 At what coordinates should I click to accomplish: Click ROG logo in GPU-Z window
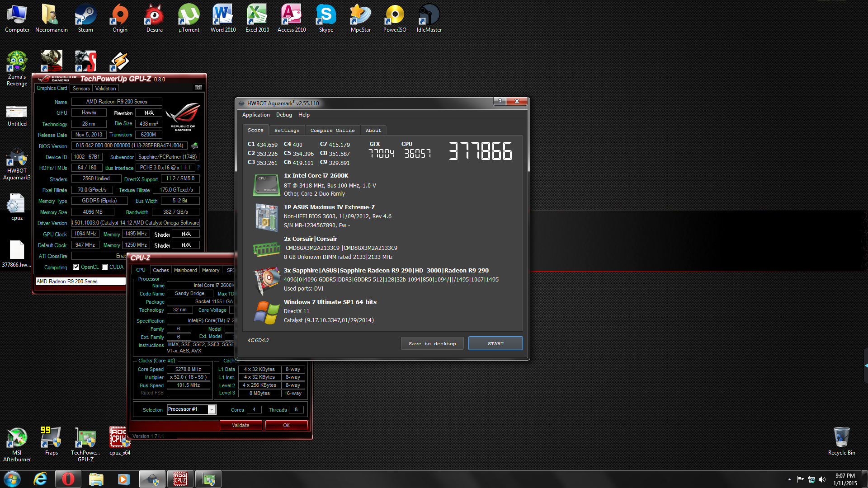click(183, 117)
